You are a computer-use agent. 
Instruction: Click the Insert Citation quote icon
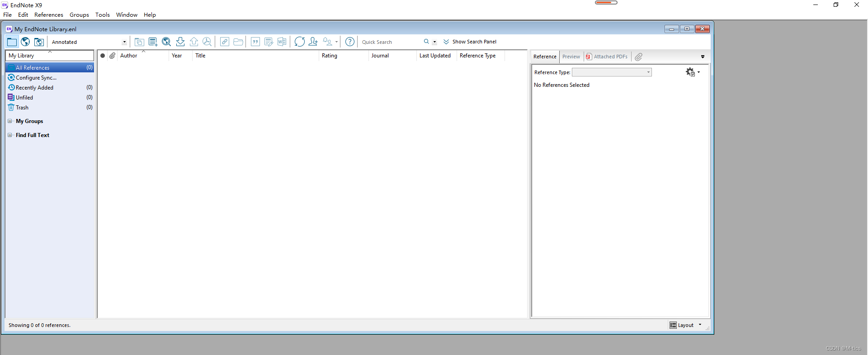(x=255, y=42)
